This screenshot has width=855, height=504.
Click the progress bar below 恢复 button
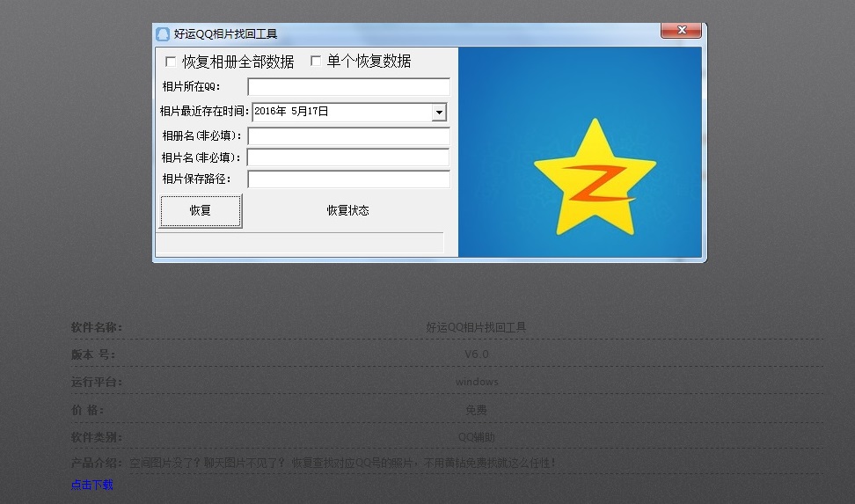[300, 243]
